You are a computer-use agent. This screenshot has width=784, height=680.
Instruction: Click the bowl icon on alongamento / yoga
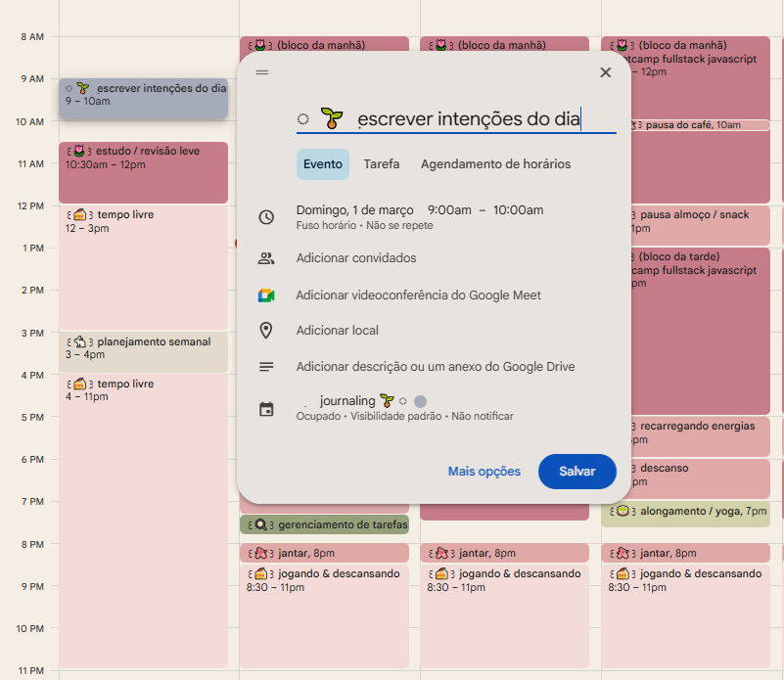click(623, 511)
